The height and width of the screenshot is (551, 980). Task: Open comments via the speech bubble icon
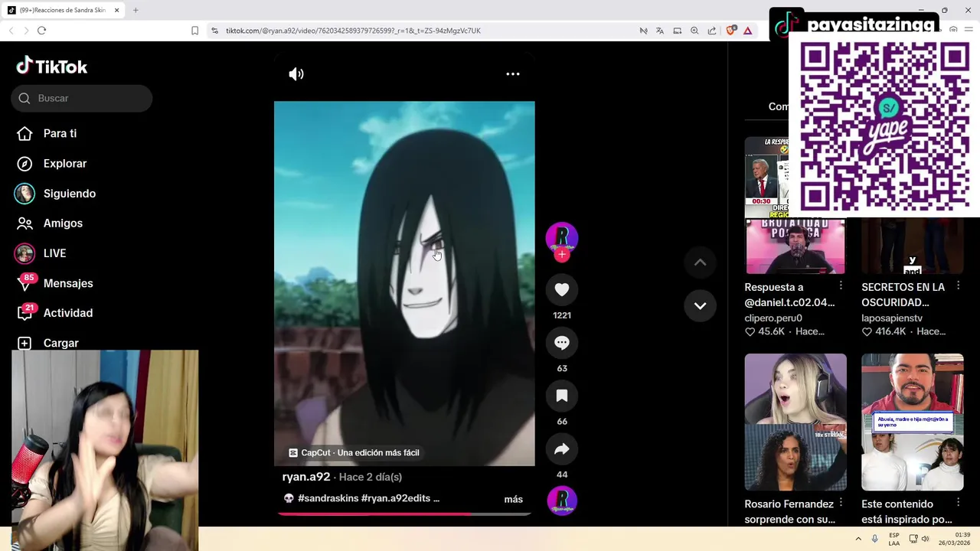562,343
